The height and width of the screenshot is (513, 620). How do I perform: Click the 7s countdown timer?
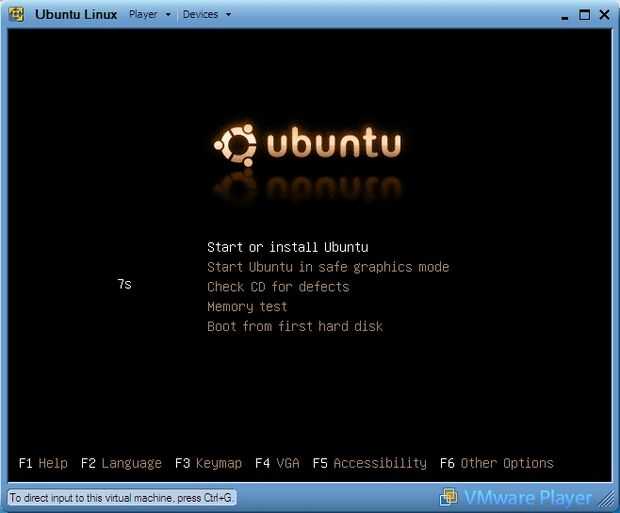124,284
